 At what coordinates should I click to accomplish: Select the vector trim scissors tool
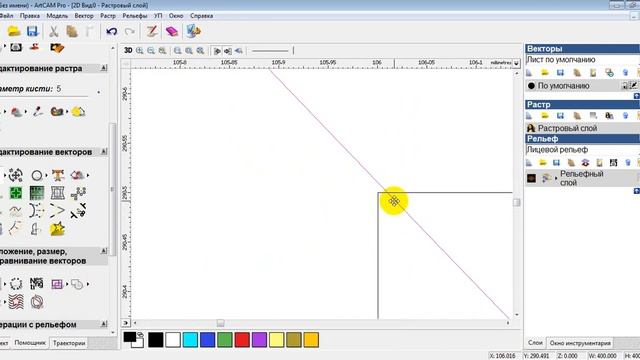pyautogui.click(x=78, y=211)
